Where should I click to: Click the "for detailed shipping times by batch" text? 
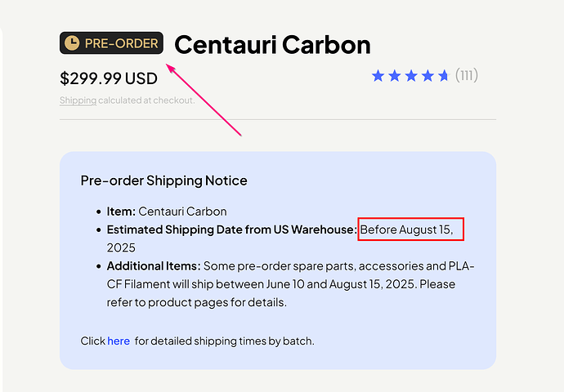(225, 341)
